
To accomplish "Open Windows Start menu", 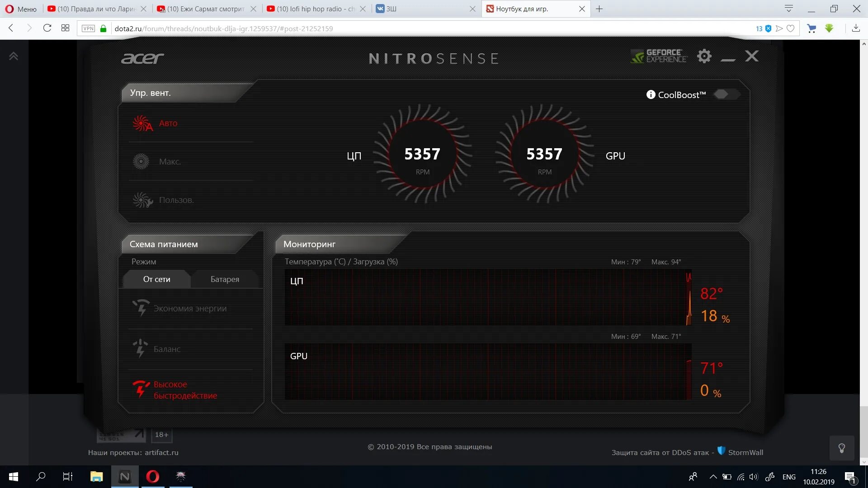I will [x=14, y=477].
